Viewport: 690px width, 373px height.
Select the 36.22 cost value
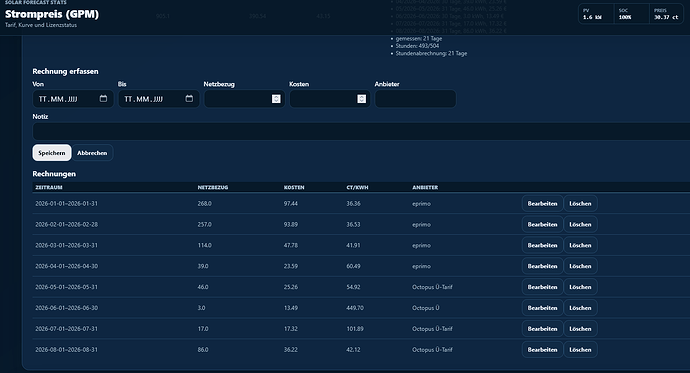(290, 350)
